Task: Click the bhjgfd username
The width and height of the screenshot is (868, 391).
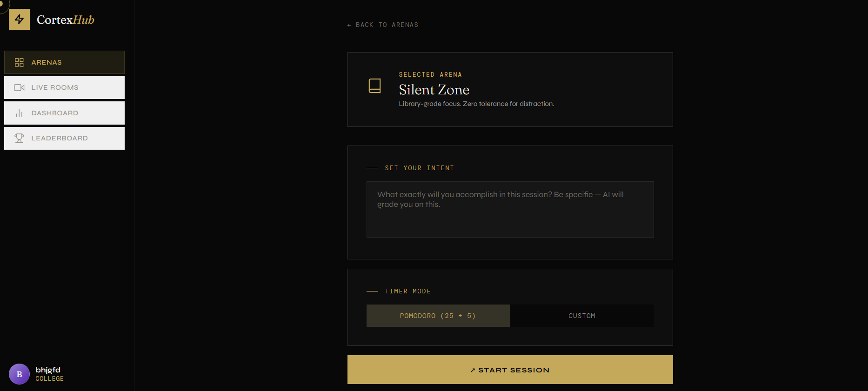Action: click(48, 370)
